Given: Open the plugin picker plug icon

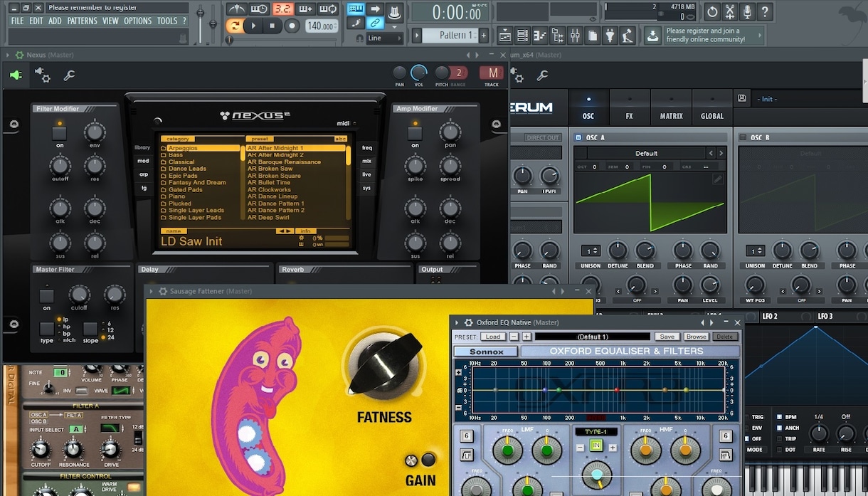Looking at the screenshot, I should click(x=610, y=35).
